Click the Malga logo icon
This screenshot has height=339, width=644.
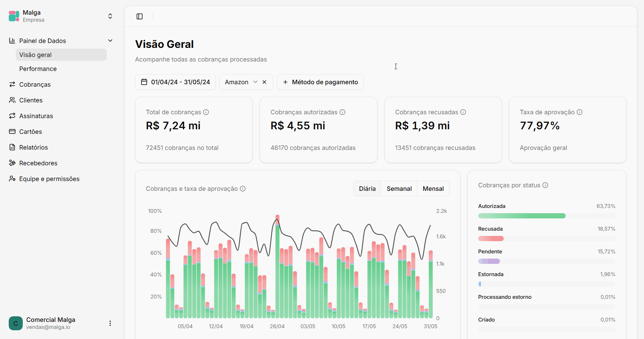(14, 16)
